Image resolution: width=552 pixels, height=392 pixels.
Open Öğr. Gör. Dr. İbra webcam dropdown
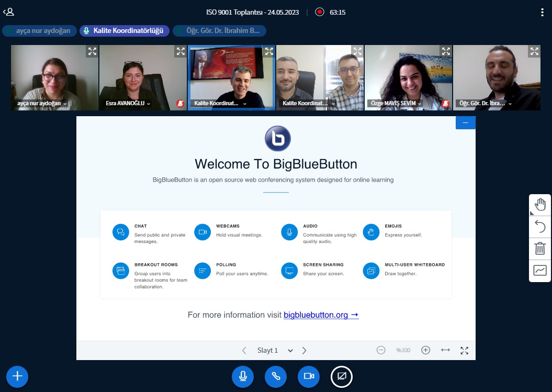[486, 103]
